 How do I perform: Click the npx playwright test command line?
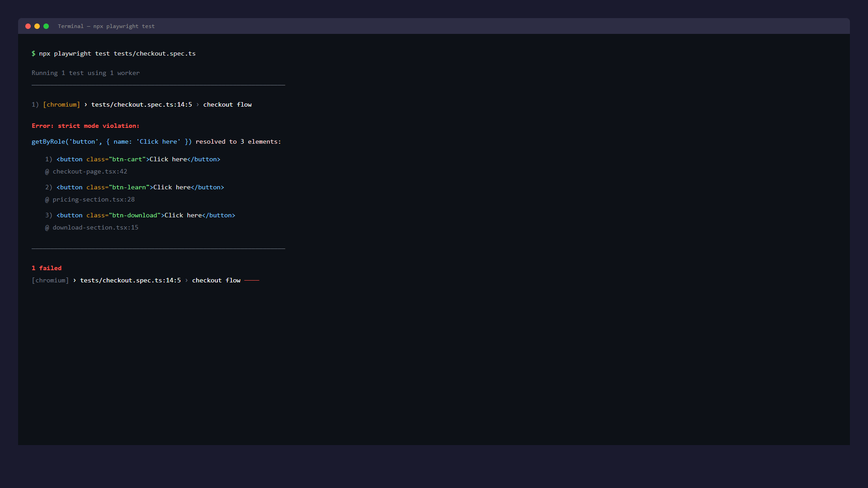(x=117, y=53)
